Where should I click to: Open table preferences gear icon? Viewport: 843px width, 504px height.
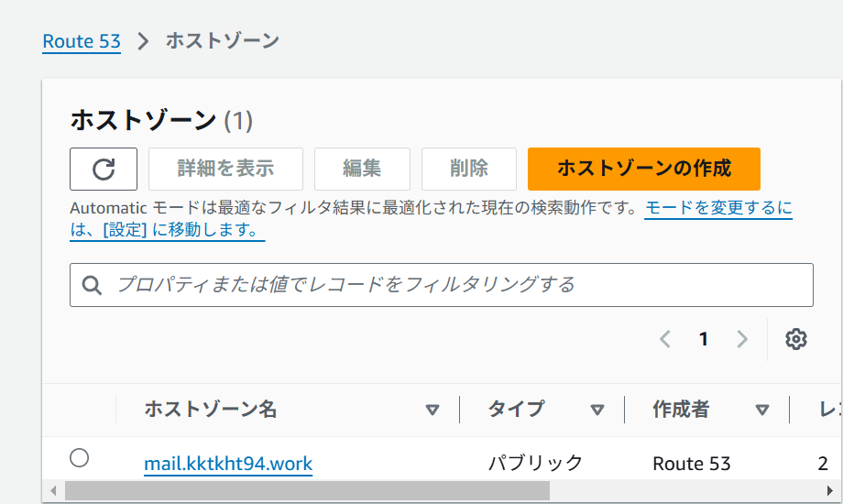(795, 339)
